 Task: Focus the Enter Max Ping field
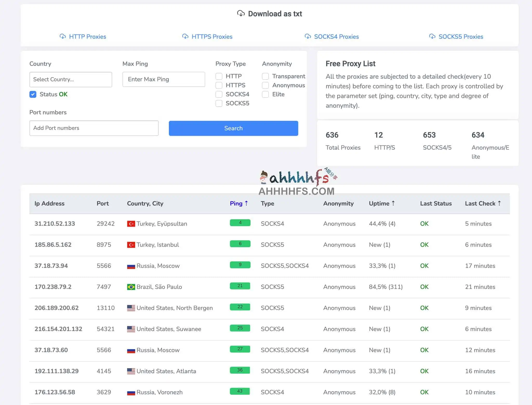coord(164,80)
